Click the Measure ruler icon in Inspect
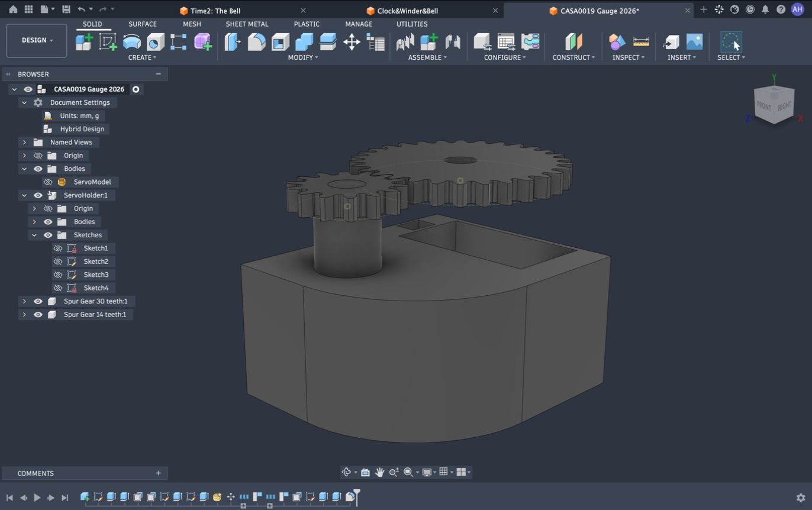This screenshot has height=510, width=812. (x=641, y=41)
